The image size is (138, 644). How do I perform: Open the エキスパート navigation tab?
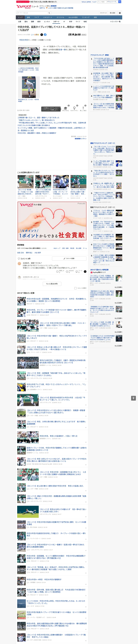(x=48, y=17)
